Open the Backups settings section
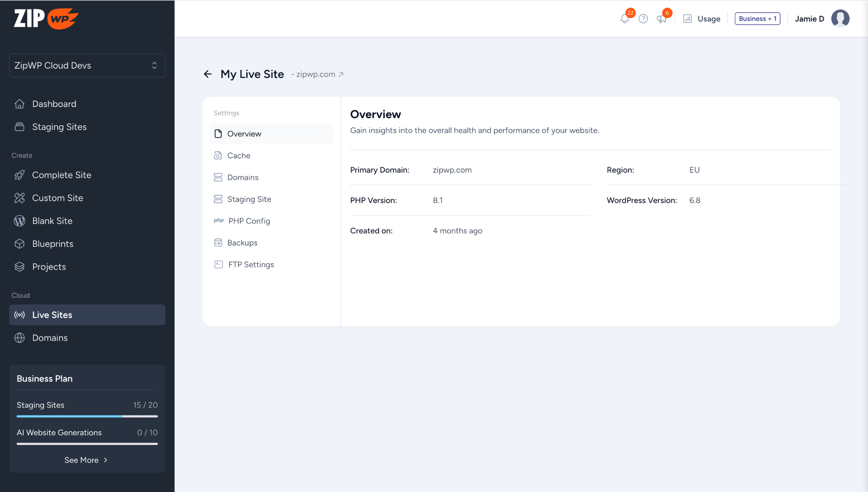Screen dimensions: 868x492 tap(242, 243)
